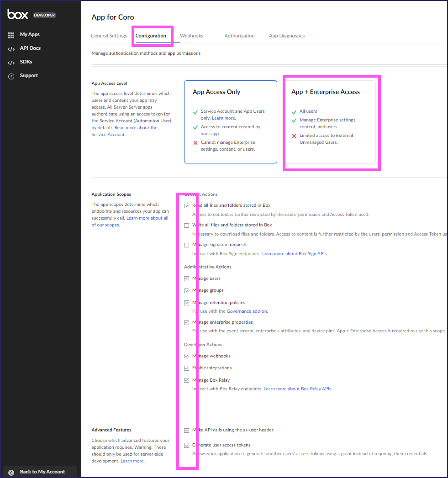The image size is (448, 478).
Task: Uncheck Read all files and folders
Action: 186,206
